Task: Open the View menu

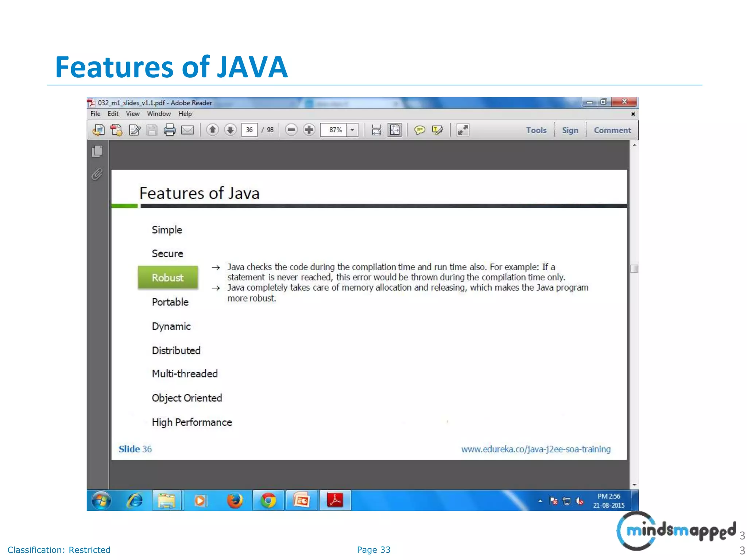Action: pos(133,114)
